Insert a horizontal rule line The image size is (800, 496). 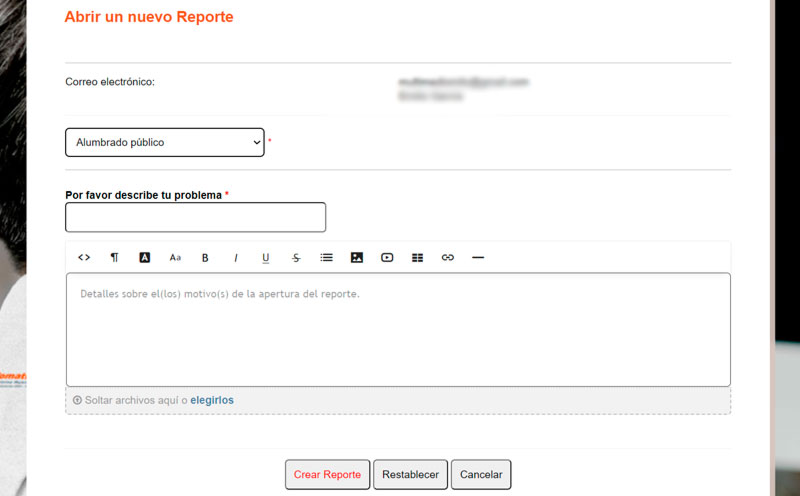point(478,258)
